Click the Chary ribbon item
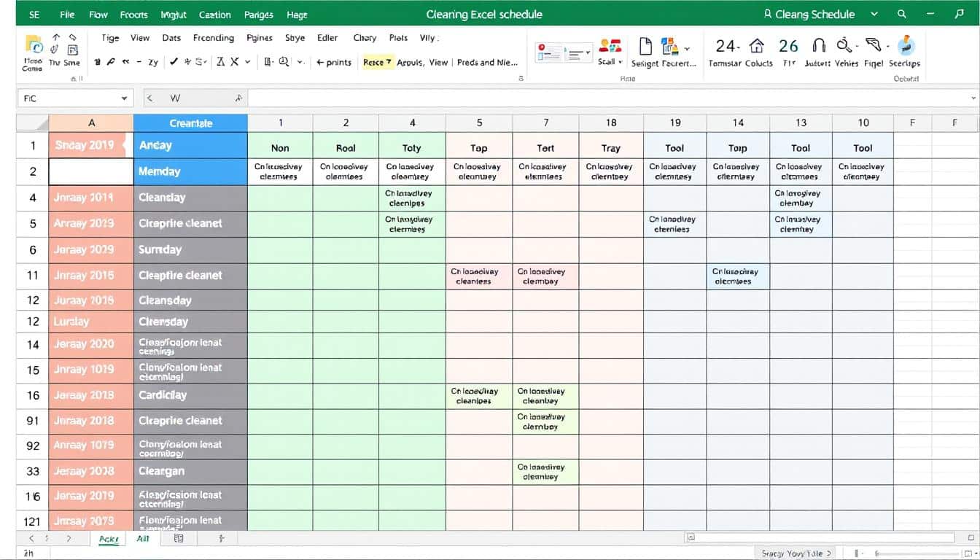Screen dimensions: 980x560 click(x=365, y=38)
